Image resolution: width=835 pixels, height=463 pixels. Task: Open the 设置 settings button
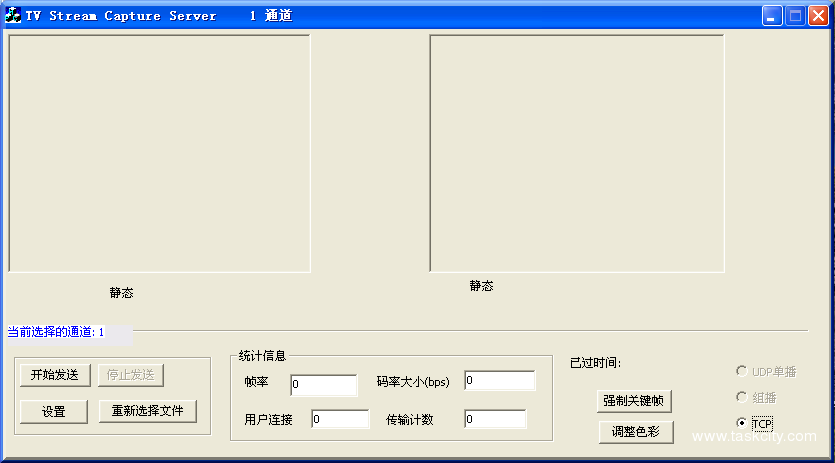click(x=54, y=412)
